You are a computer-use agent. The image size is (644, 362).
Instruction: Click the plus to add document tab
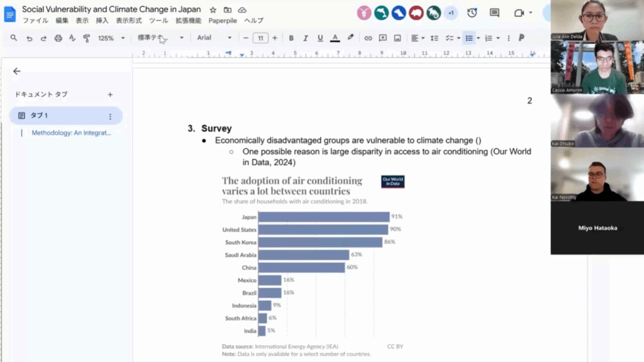pos(110,95)
